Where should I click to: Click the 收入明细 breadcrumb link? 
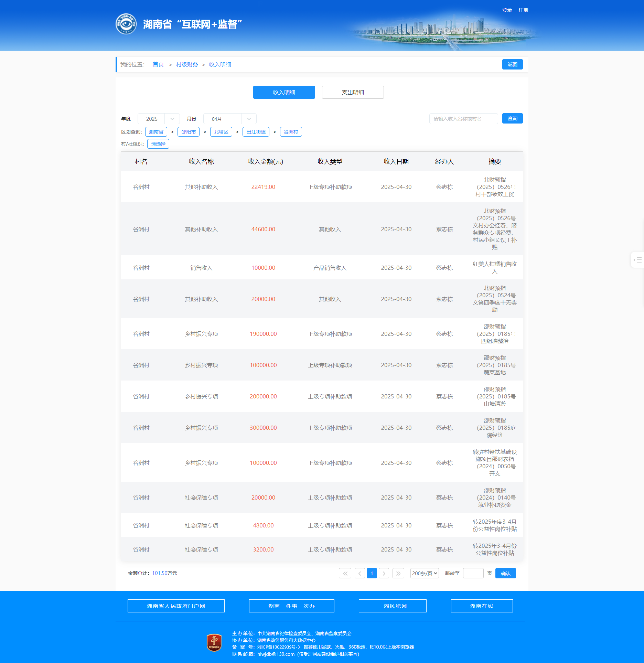[x=220, y=64]
